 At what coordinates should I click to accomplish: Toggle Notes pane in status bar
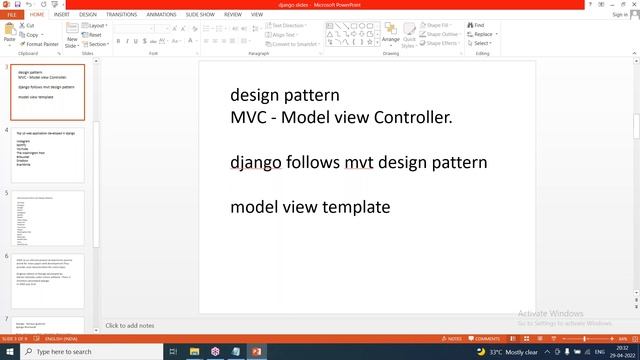[x=451, y=339]
